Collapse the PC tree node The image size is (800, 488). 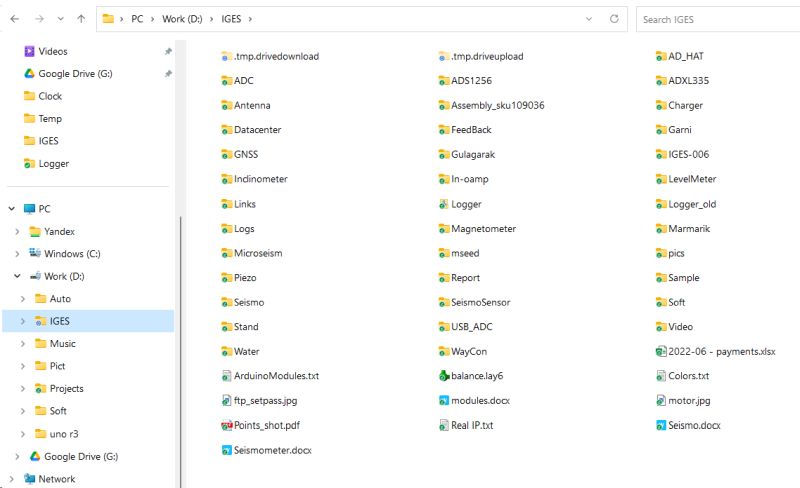12,209
